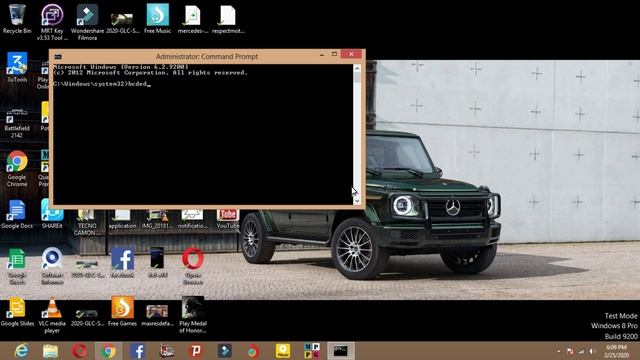This screenshot has width=640, height=360.
Task: Open File Explorer from the taskbar
Action: pos(50,351)
